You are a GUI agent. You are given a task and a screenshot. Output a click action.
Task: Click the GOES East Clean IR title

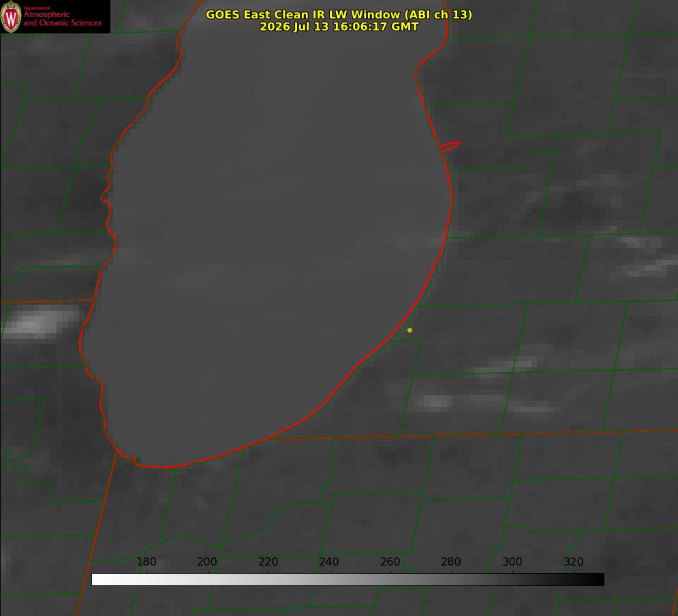coord(339,14)
